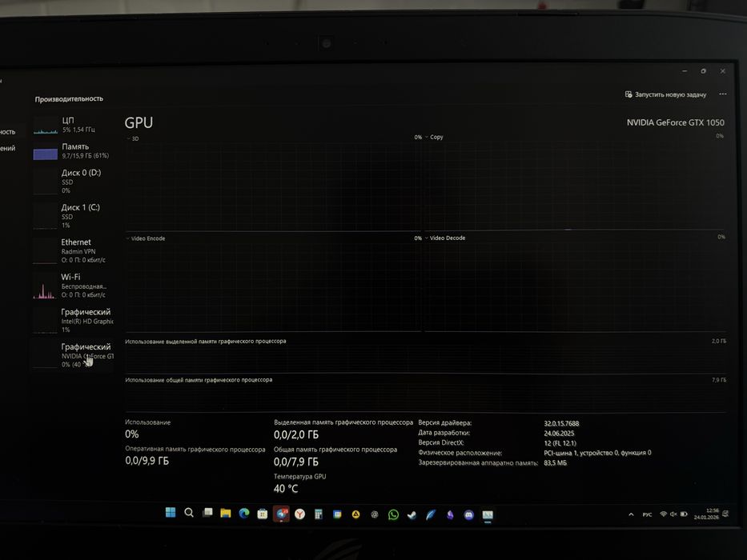
Task: Restore down the Task Manager window
Action: pyautogui.click(x=703, y=71)
